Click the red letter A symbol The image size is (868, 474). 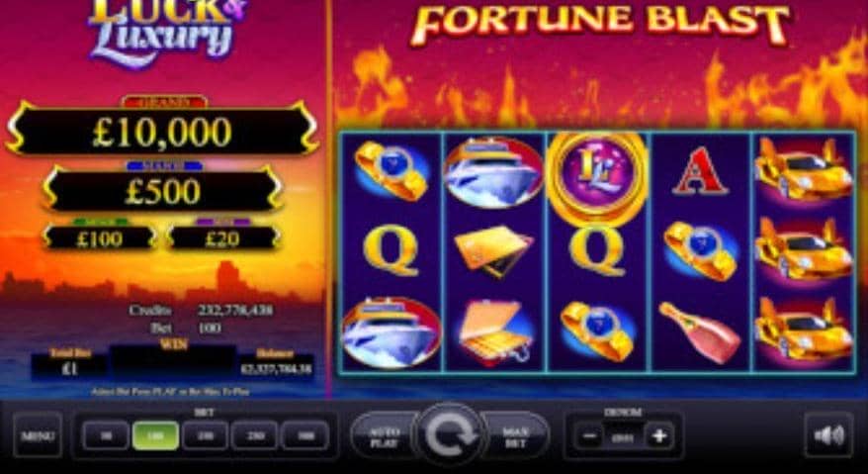point(700,171)
